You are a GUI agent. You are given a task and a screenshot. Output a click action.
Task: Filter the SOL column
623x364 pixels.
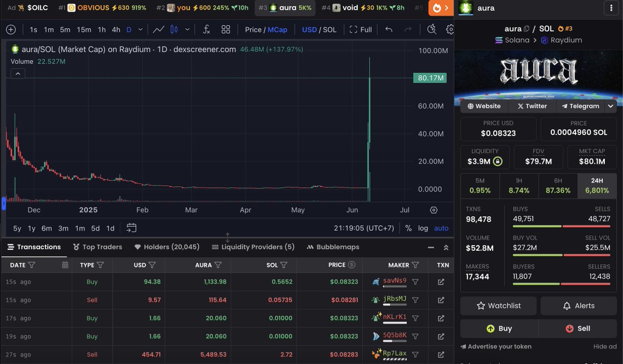click(284, 265)
